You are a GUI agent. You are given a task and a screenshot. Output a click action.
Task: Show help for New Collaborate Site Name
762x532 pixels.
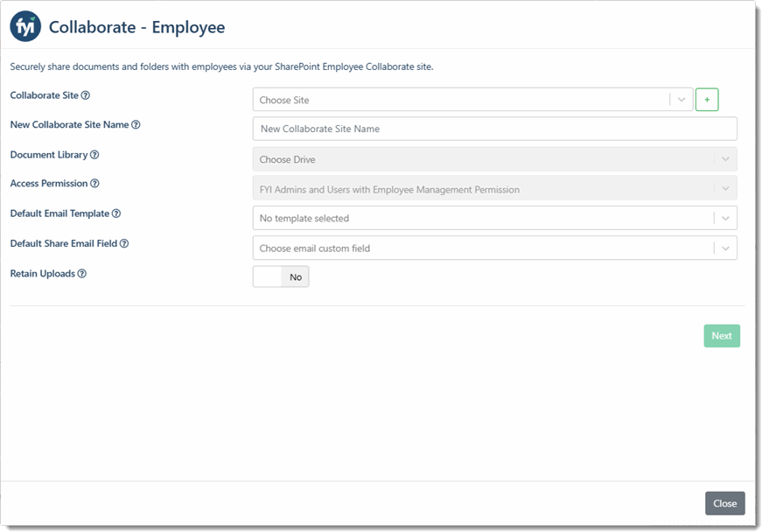(136, 124)
